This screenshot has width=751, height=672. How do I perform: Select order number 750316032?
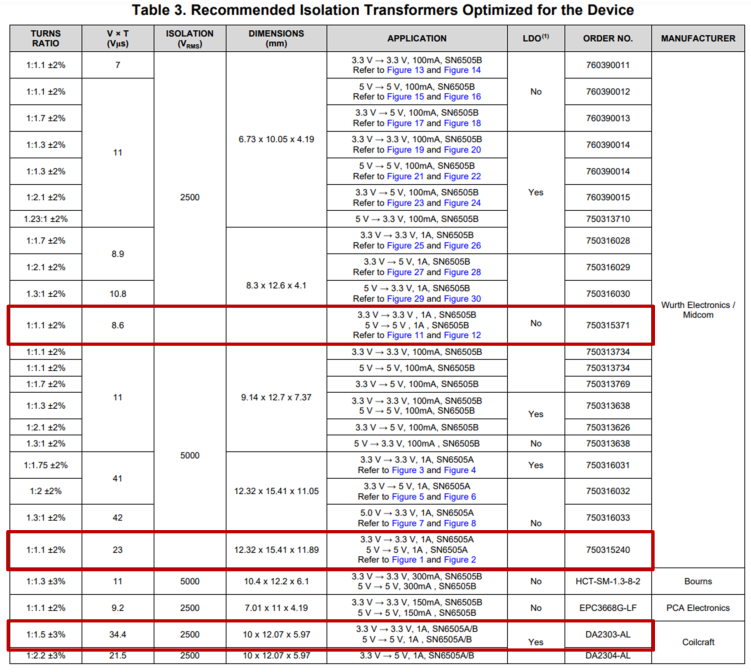pos(608,491)
